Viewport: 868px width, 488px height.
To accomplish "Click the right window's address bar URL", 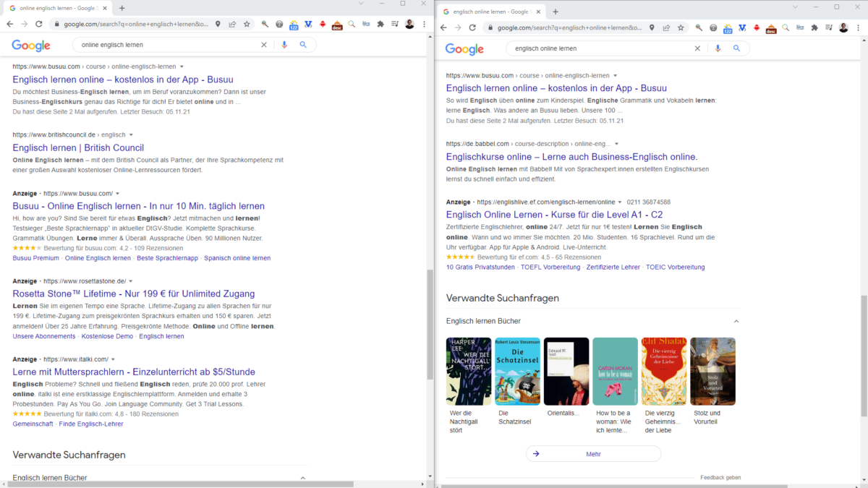I will [569, 27].
